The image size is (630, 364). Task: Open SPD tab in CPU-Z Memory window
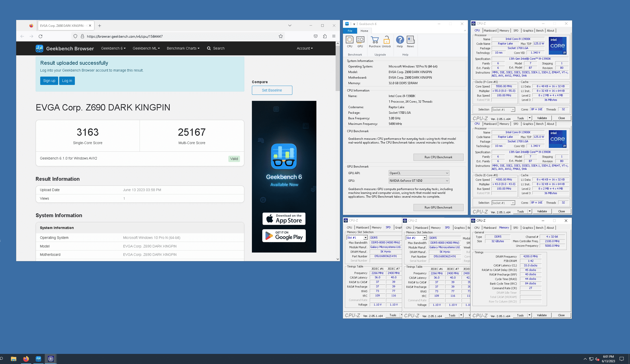click(x=515, y=228)
